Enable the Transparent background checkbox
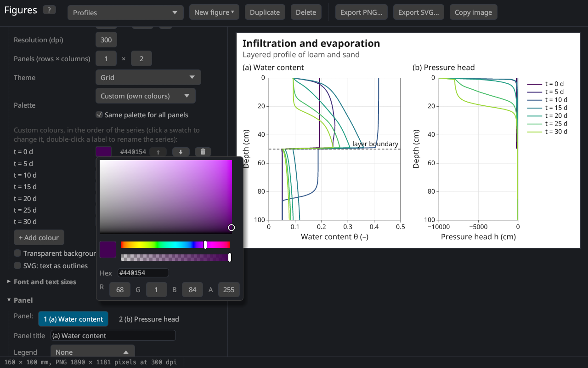The height and width of the screenshot is (368, 588). [x=17, y=253]
